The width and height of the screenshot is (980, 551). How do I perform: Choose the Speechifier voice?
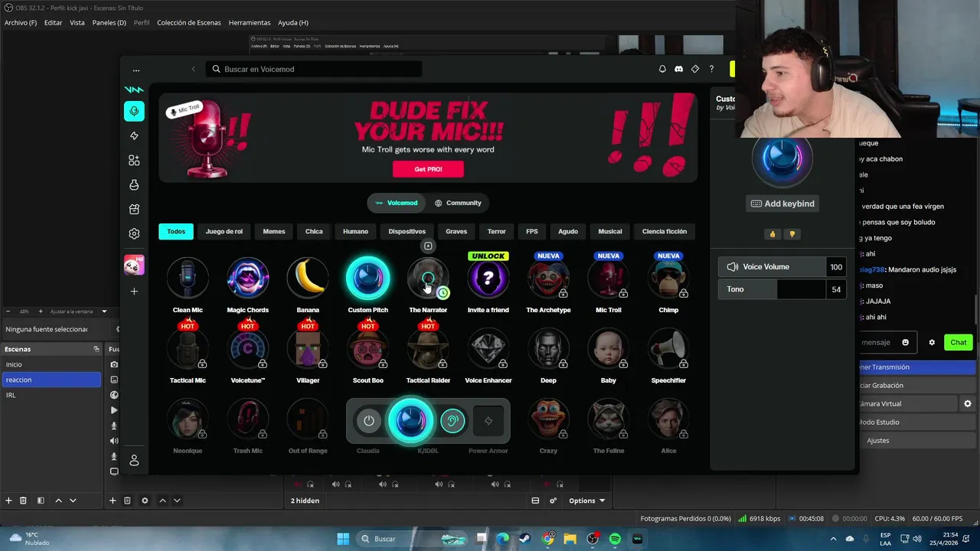668,348
